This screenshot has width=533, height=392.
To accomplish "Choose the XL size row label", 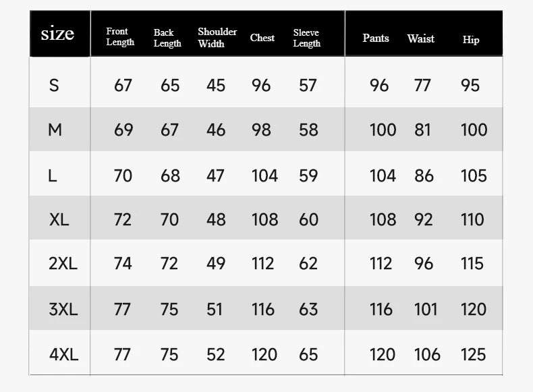I will (59, 220).
